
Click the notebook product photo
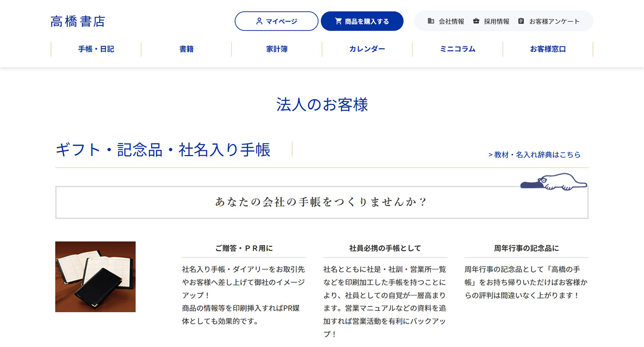95,277
